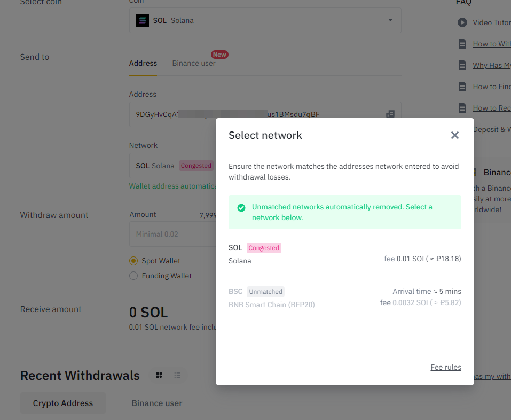
Task: Click the Solana coin logo icon
Action: tap(142, 21)
